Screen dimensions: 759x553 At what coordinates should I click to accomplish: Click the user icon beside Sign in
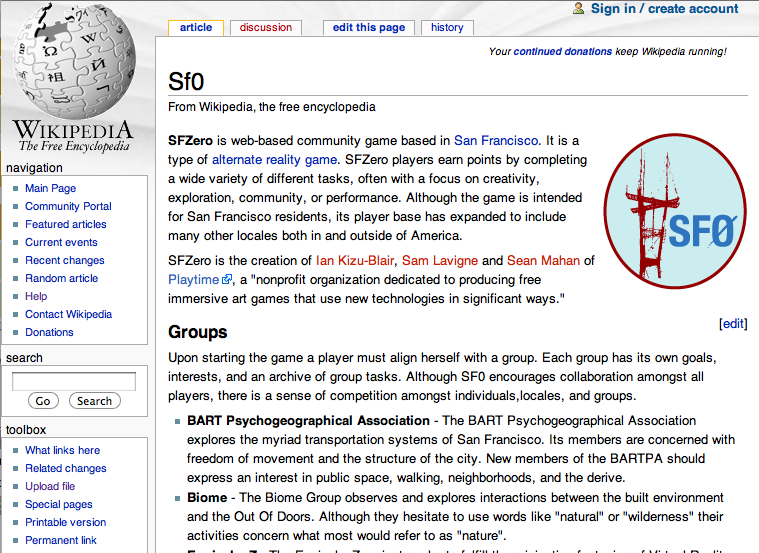point(578,8)
